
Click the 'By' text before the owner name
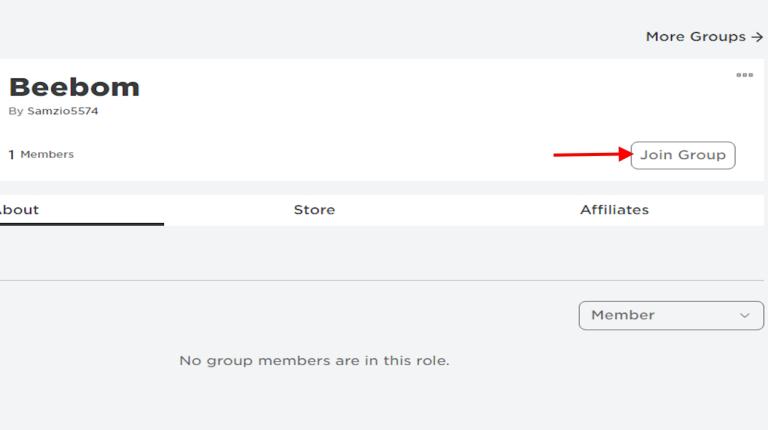pyautogui.click(x=15, y=111)
